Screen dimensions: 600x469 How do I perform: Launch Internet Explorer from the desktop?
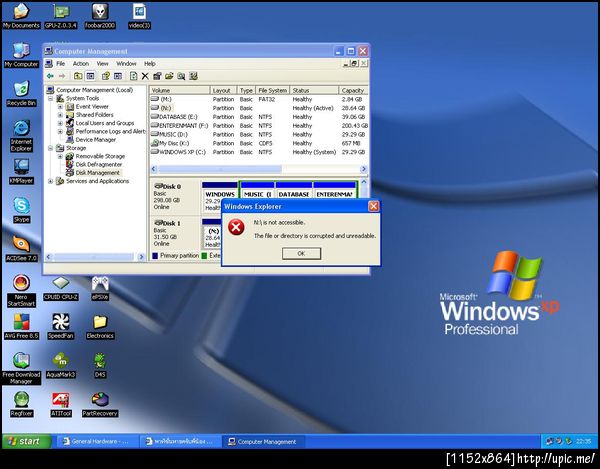tap(21, 136)
